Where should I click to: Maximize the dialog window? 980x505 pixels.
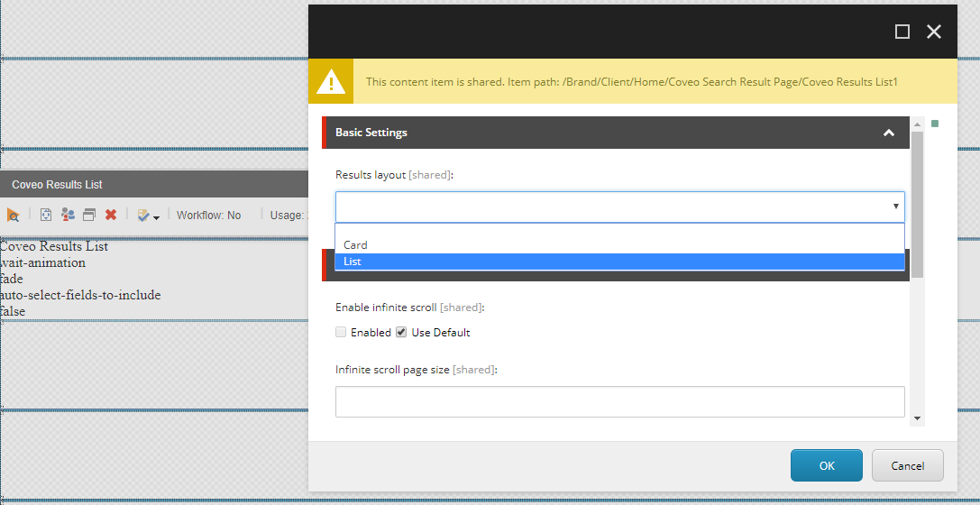tap(902, 32)
